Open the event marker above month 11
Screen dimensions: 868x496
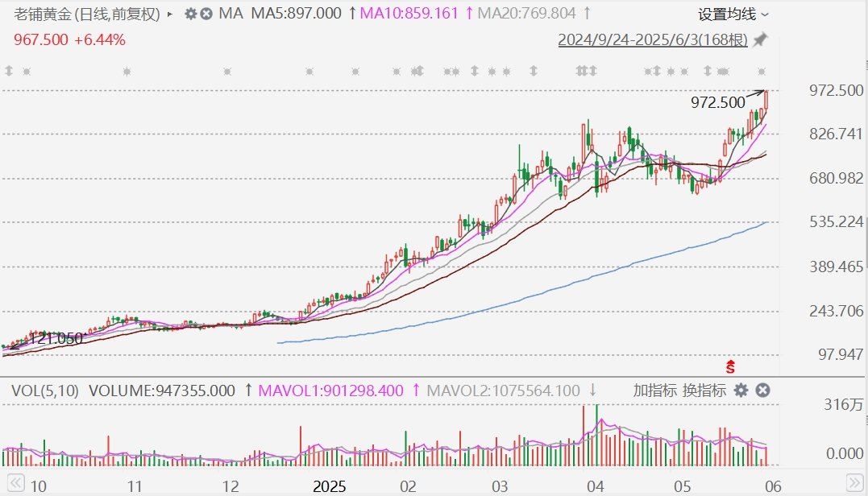(127, 72)
